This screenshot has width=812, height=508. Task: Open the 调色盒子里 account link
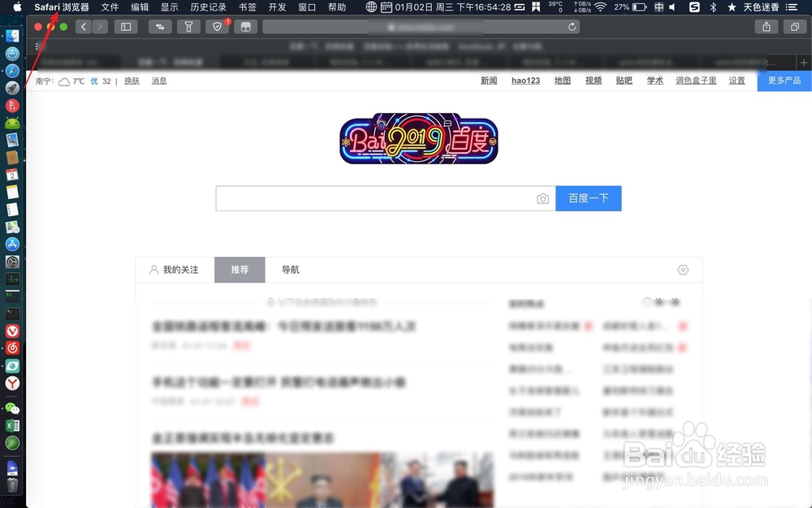(x=696, y=80)
